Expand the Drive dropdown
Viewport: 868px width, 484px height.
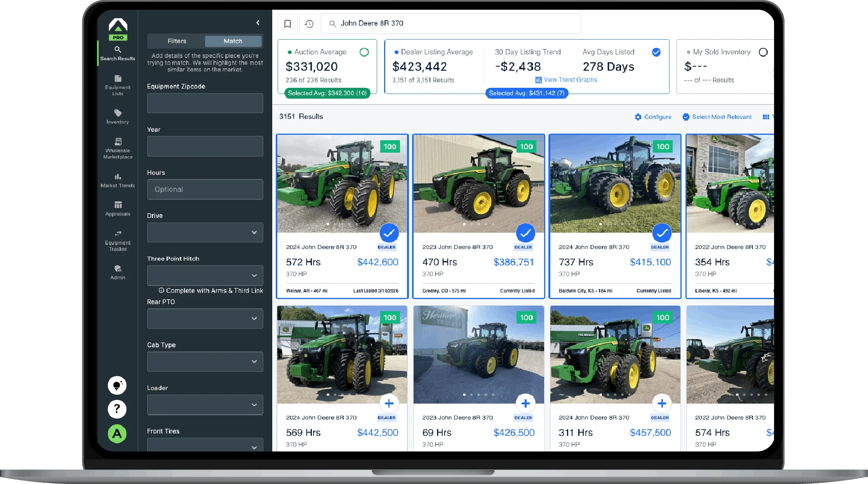click(205, 232)
